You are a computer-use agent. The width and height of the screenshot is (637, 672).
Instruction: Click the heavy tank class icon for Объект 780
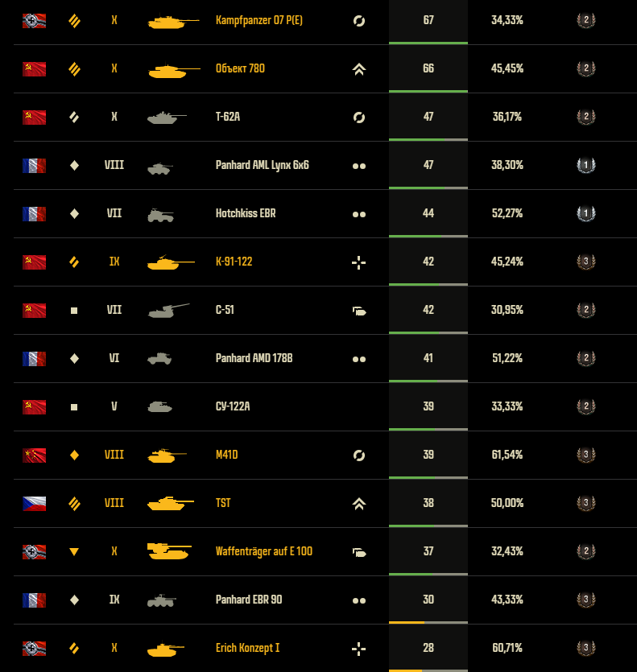pyautogui.click(x=74, y=69)
